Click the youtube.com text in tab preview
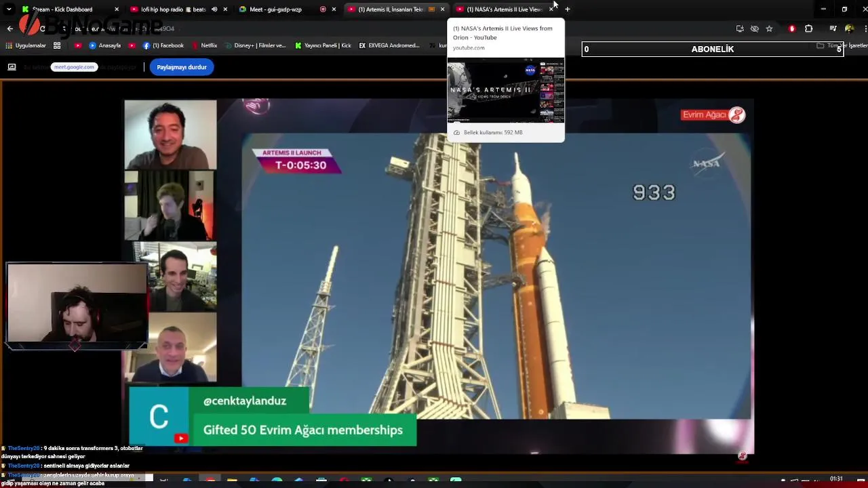Image resolution: width=868 pixels, height=488 pixels. point(469,48)
